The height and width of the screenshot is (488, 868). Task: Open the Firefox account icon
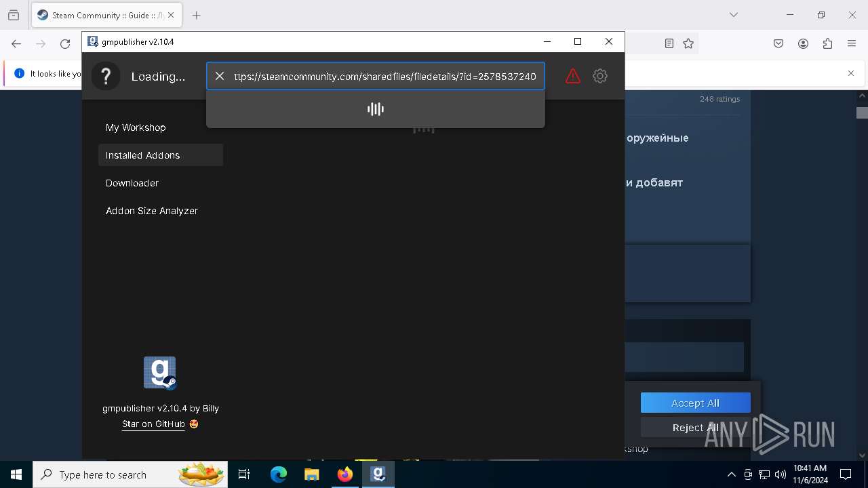click(x=803, y=43)
